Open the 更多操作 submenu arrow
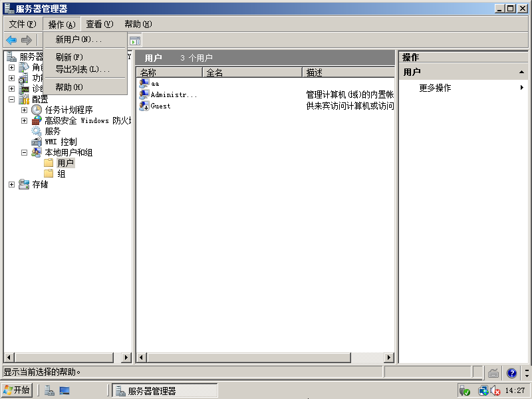Image resolution: width=532 pixels, height=399 pixels. pos(522,88)
